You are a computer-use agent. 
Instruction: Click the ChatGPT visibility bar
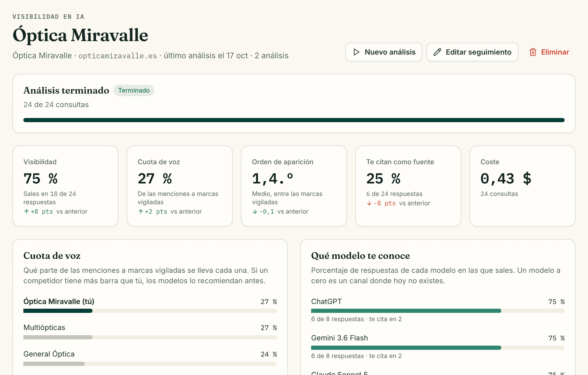coord(438,311)
